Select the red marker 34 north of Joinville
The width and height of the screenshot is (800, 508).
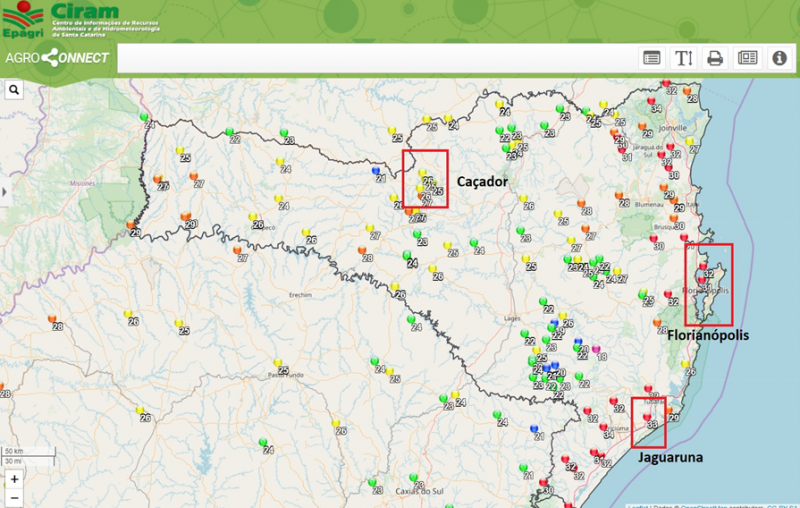(x=651, y=101)
